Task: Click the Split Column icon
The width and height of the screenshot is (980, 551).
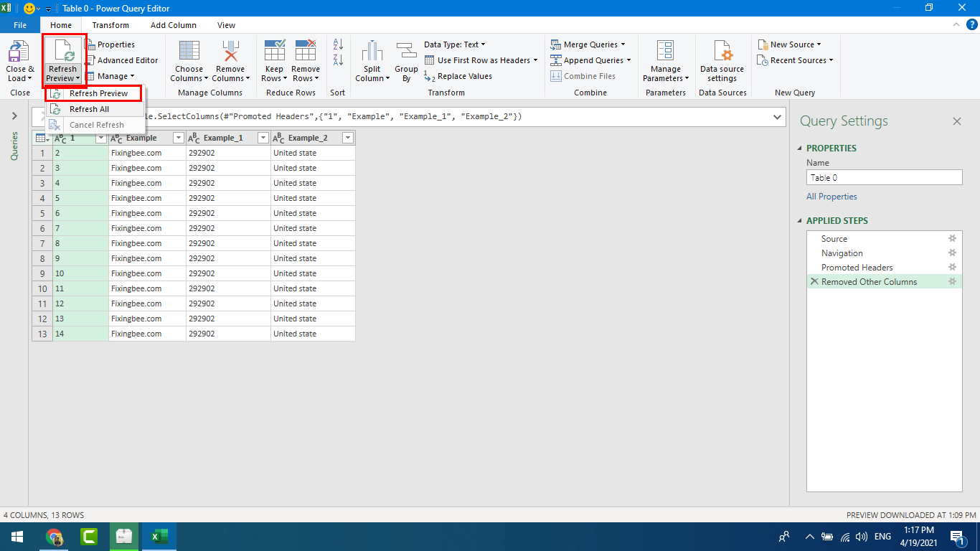Action: click(x=372, y=52)
